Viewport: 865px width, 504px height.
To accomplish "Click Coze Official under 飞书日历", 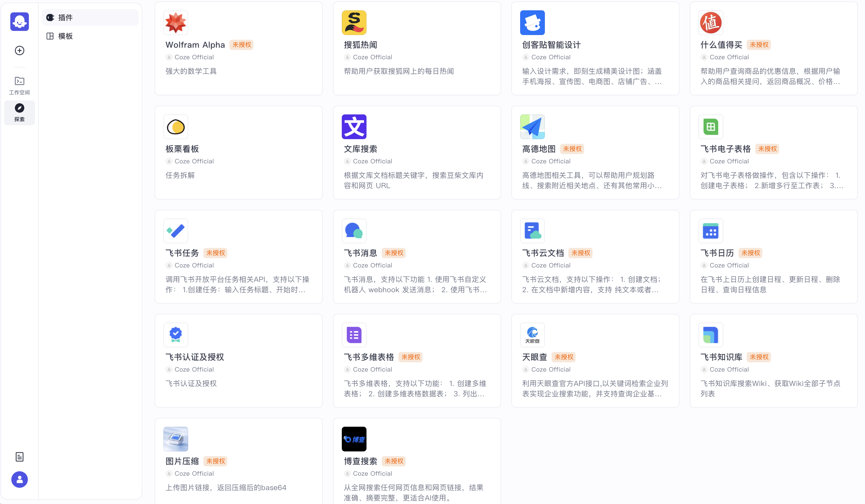I will click(x=729, y=266).
